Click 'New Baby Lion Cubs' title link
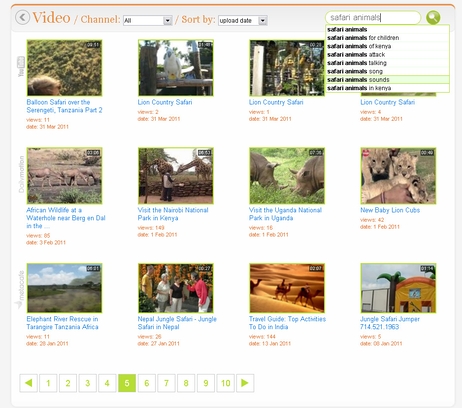 pyautogui.click(x=390, y=210)
